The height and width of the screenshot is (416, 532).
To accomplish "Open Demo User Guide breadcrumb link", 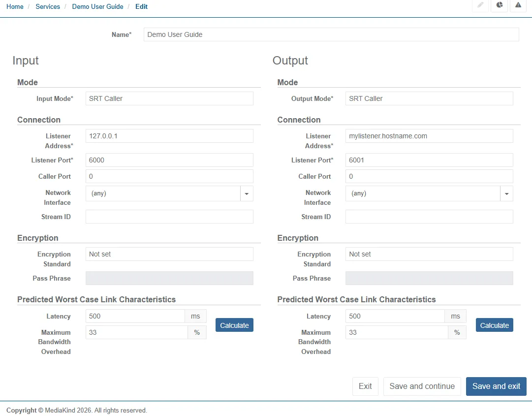I will (x=98, y=6).
